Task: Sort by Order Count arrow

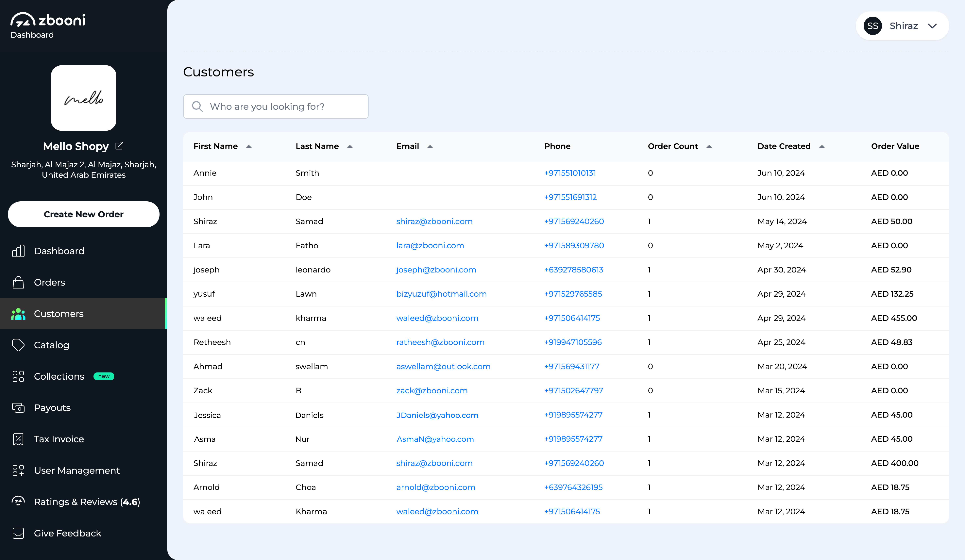Action: pyautogui.click(x=709, y=146)
